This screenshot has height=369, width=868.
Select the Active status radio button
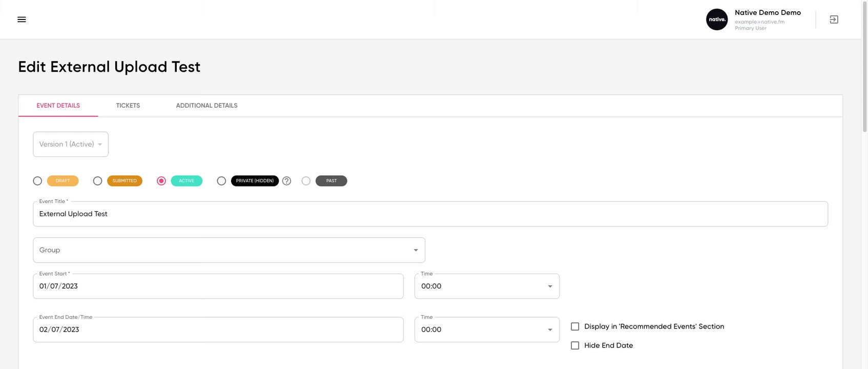161,181
